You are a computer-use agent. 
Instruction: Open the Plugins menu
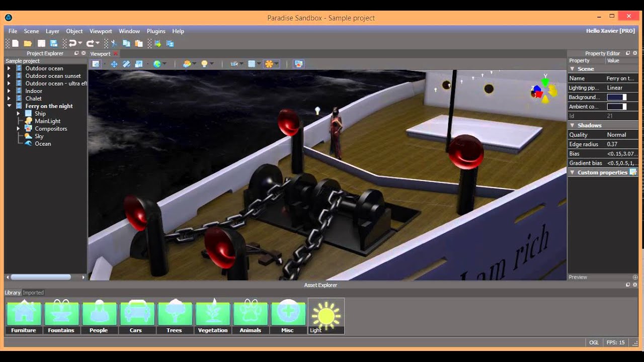pos(156,31)
